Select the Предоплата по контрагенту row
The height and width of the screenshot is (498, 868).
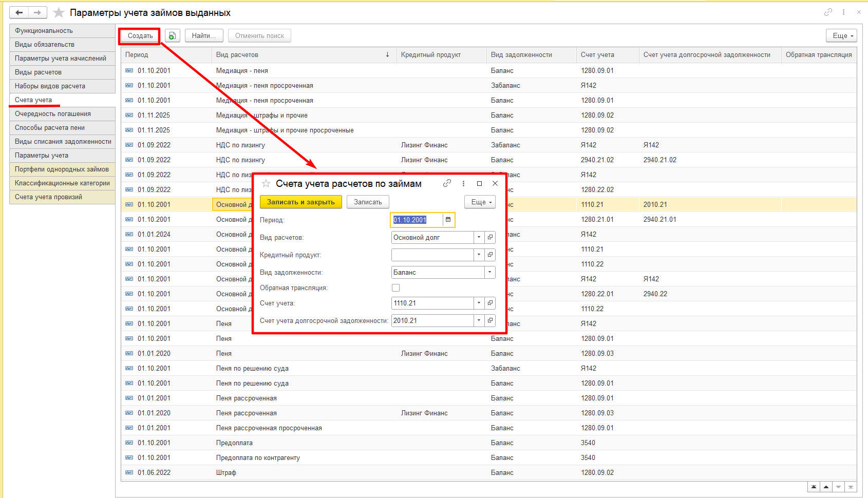(x=488, y=457)
